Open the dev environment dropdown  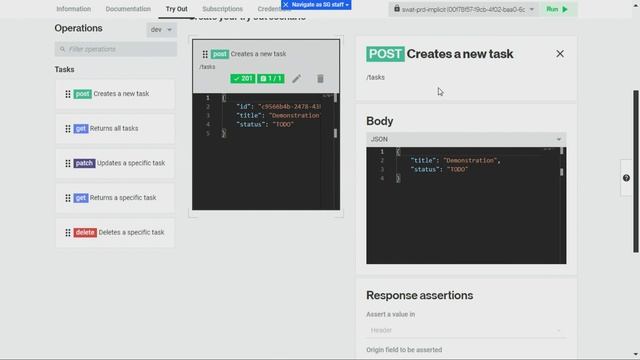[161, 30]
